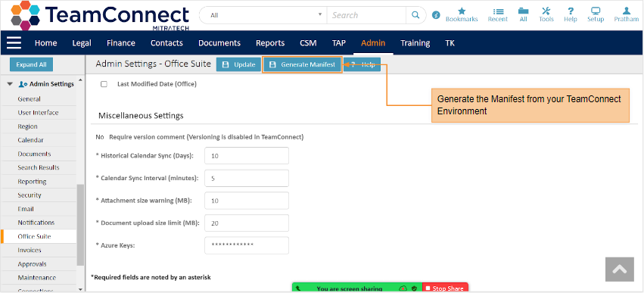Click the Expand All button
Screen dimensions: 644x293
(x=31, y=64)
